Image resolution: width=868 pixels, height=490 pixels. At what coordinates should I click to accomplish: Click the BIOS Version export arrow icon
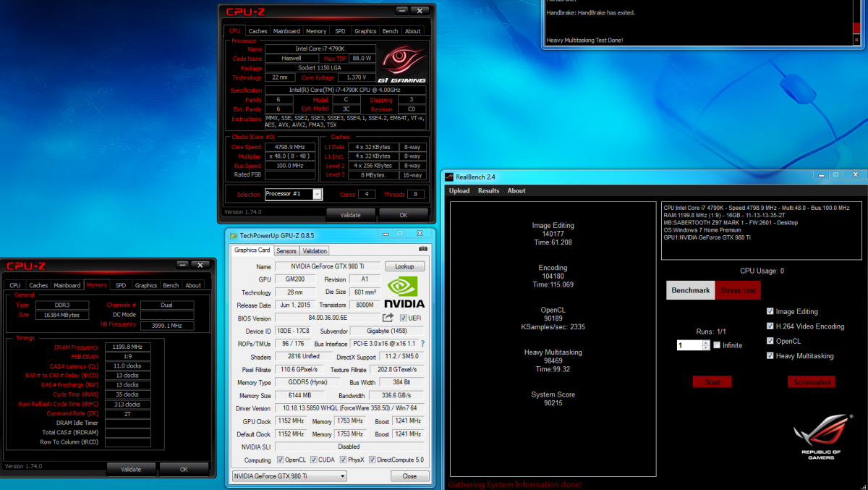pos(388,318)
